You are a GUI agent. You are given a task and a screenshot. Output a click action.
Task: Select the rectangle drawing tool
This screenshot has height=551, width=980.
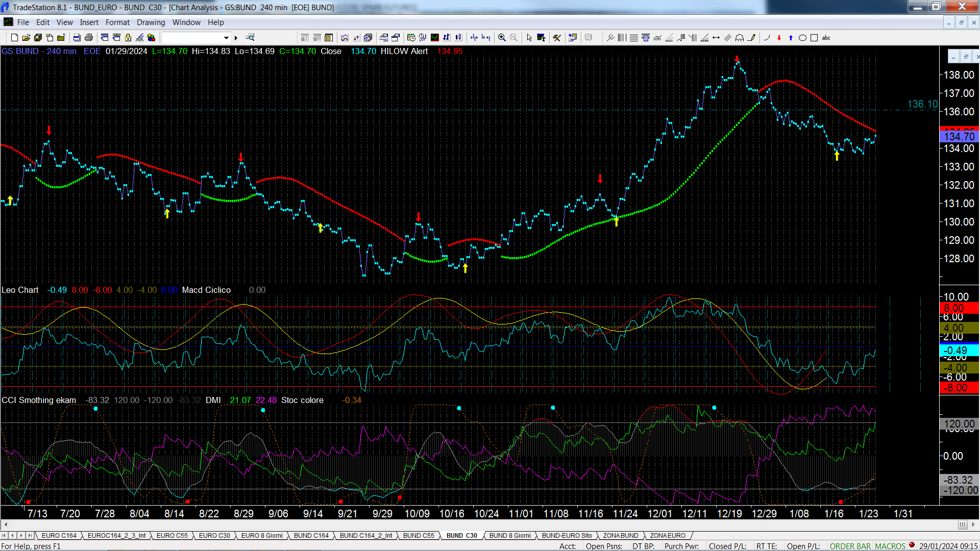tap(814, 38)
